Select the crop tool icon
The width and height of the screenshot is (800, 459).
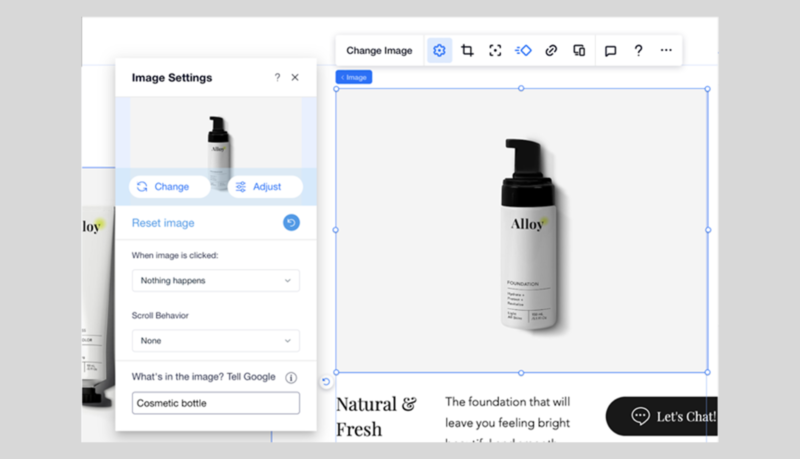coord(467,50)
